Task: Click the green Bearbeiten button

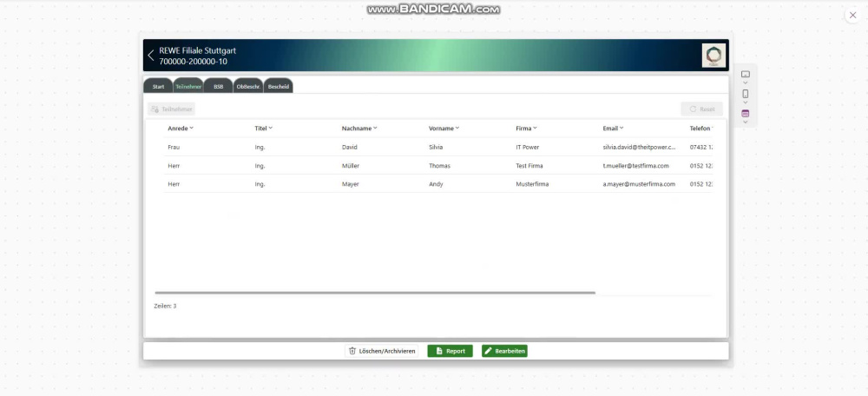Action: pyautogui.click(x=504, y=351)
